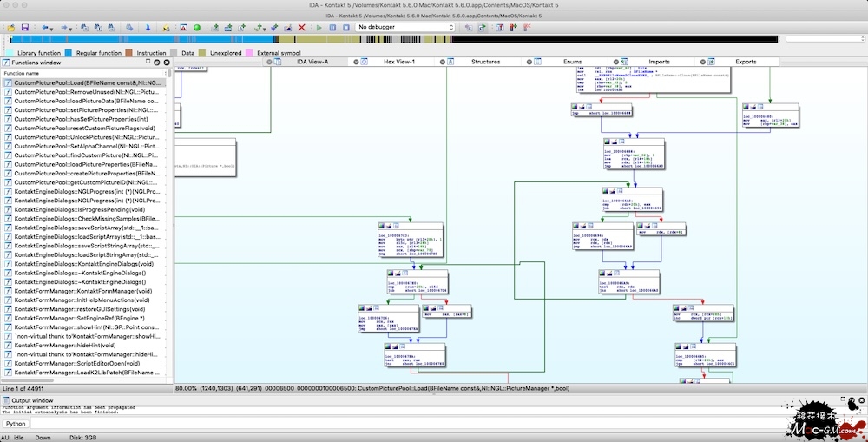868x442 pixels.
Task: Close the Structures tab
Action: point(442,62)
